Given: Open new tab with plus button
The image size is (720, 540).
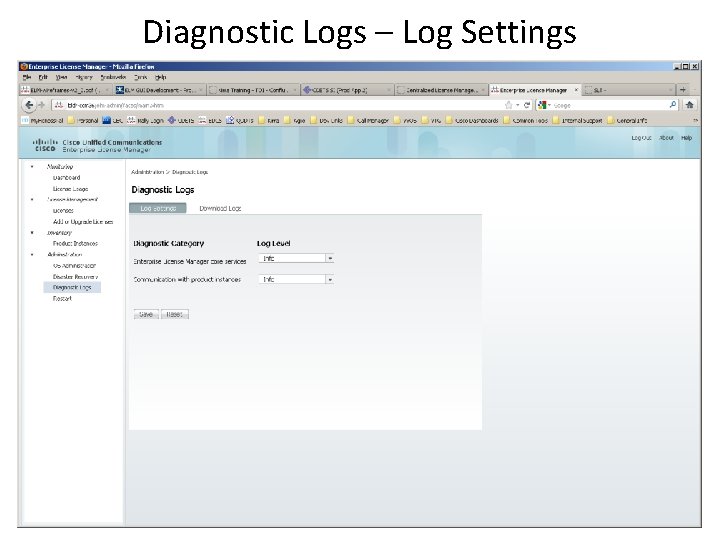Looking at the screenshot, I should tap(683, 90).
